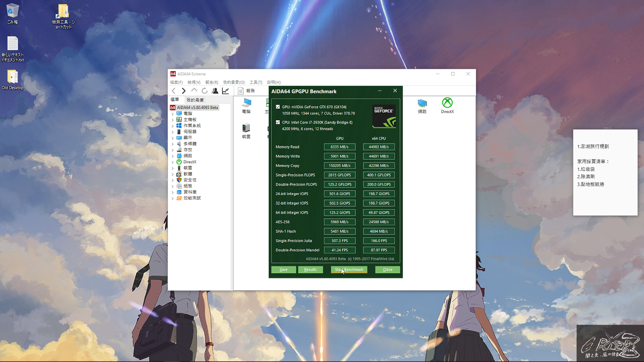
Task: Open the graph chart toolbar icon
Action: click(225, 91)
